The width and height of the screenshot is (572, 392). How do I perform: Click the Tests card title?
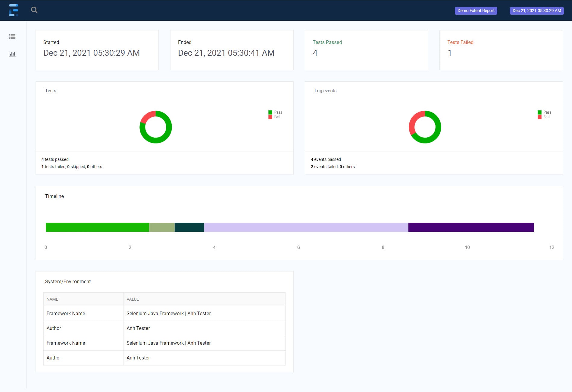coord(51,91)
